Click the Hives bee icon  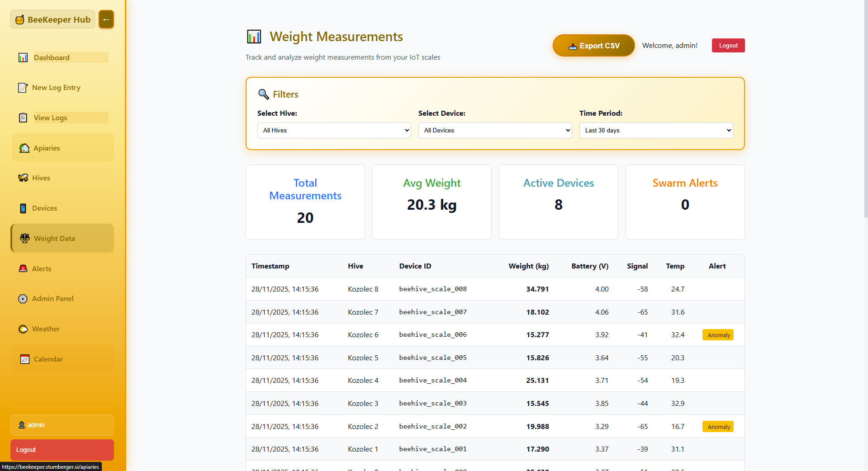click(x=23, y=178)
